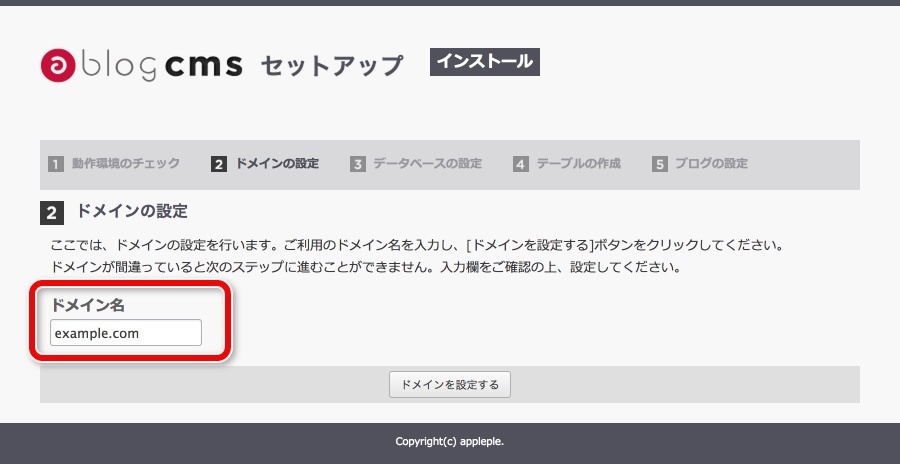Click the step 1 number icon
This screenshot has width=900, height=464.
click(x=56, y=164)
